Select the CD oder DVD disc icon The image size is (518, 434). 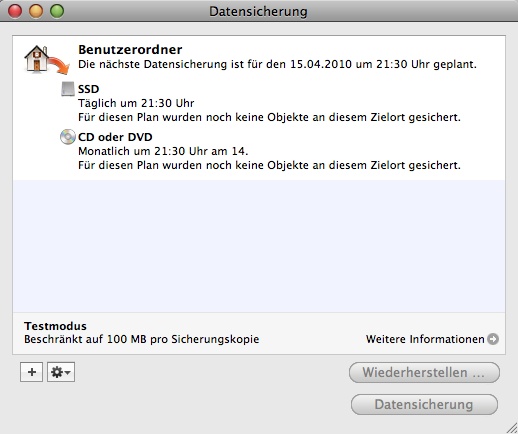[x=68, y=137]
